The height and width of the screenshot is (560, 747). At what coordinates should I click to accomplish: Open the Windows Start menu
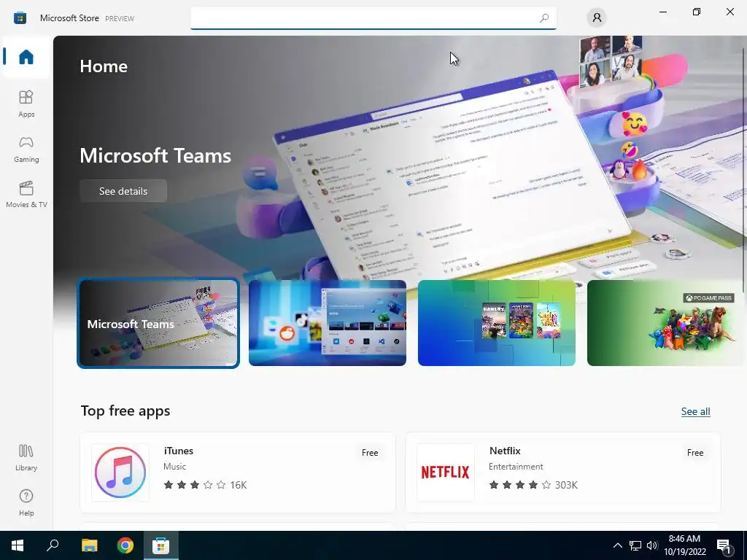(x=18, y=545)
